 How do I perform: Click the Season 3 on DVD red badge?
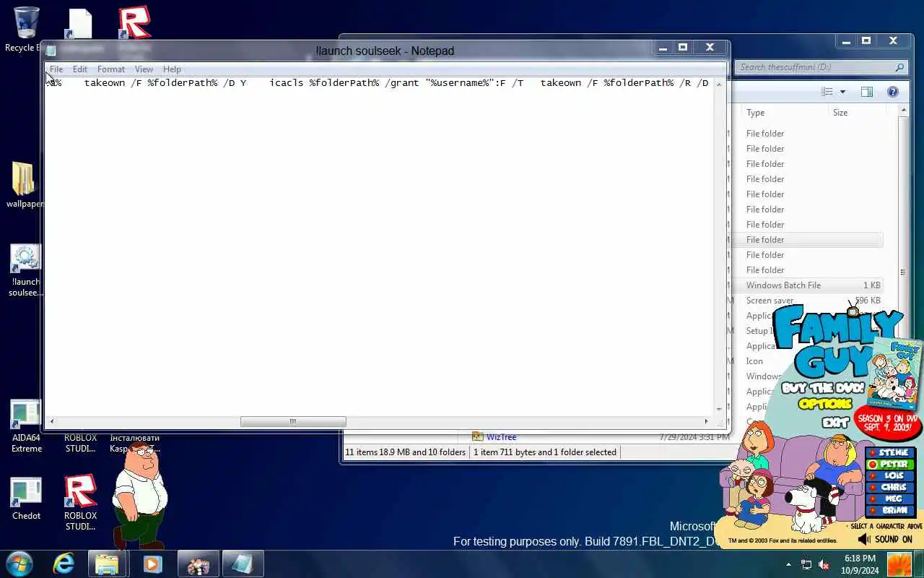coord(887,425)
